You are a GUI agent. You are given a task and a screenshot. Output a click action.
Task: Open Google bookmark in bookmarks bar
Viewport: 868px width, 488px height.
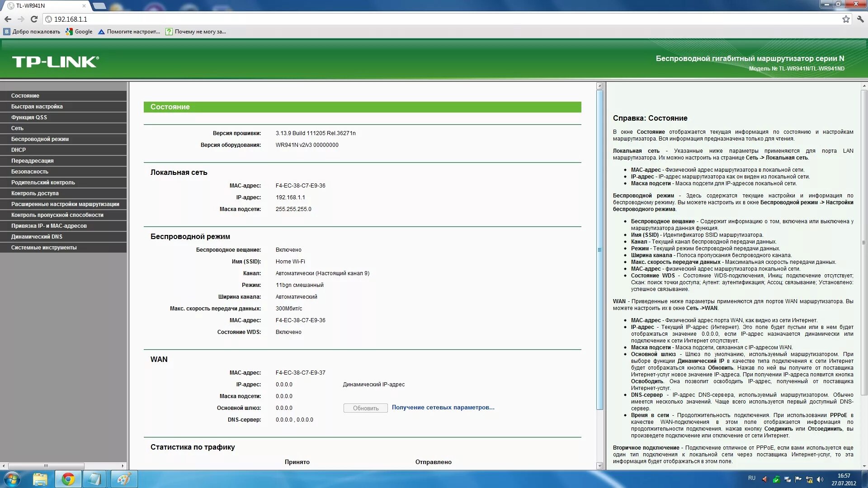[79, 32]
